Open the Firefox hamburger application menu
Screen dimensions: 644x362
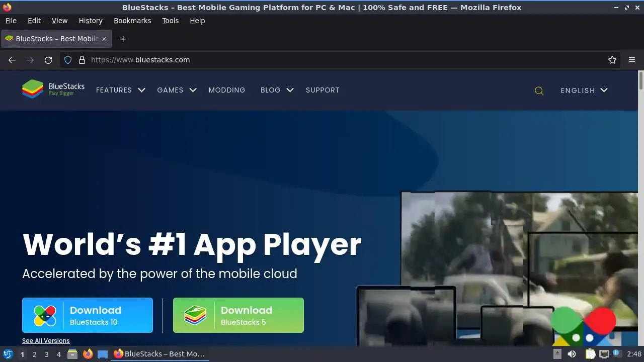click(632, 60)
